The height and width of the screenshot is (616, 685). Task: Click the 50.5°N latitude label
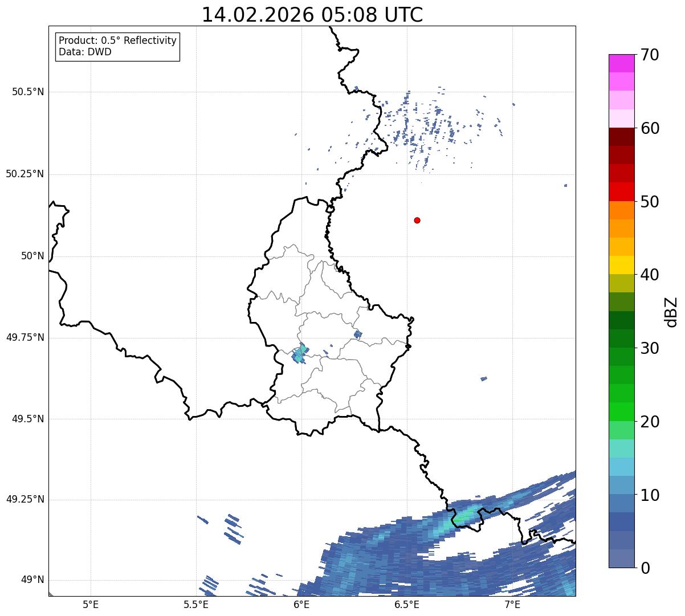tap(28, 92)
